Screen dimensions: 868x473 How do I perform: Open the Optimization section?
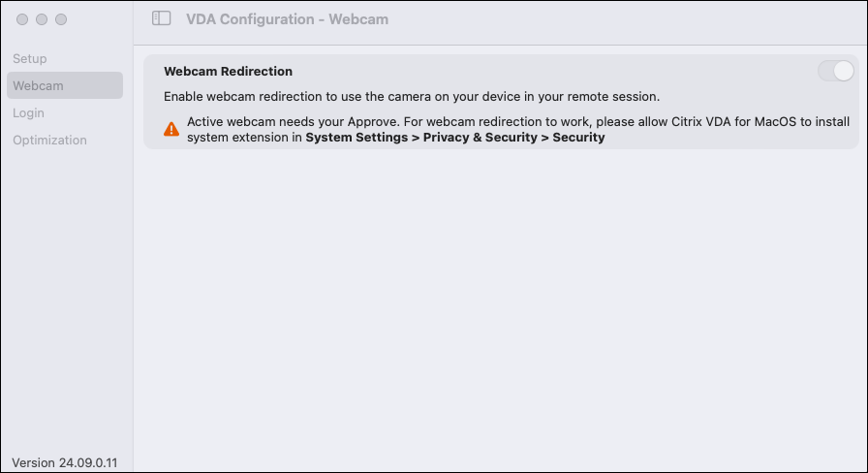point(49,141)
